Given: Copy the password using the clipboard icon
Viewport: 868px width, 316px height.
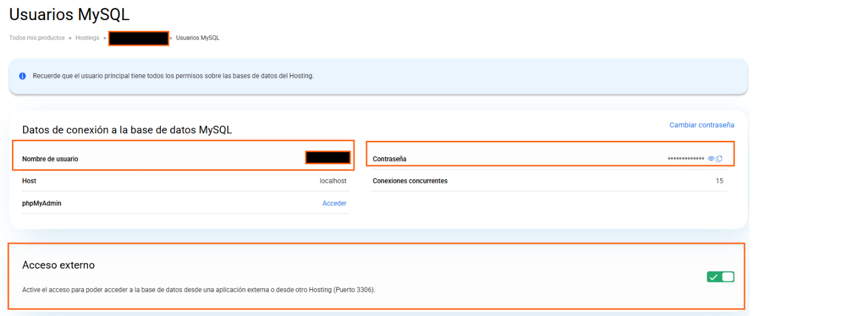Looking at the screenshot, I should 719,159.
